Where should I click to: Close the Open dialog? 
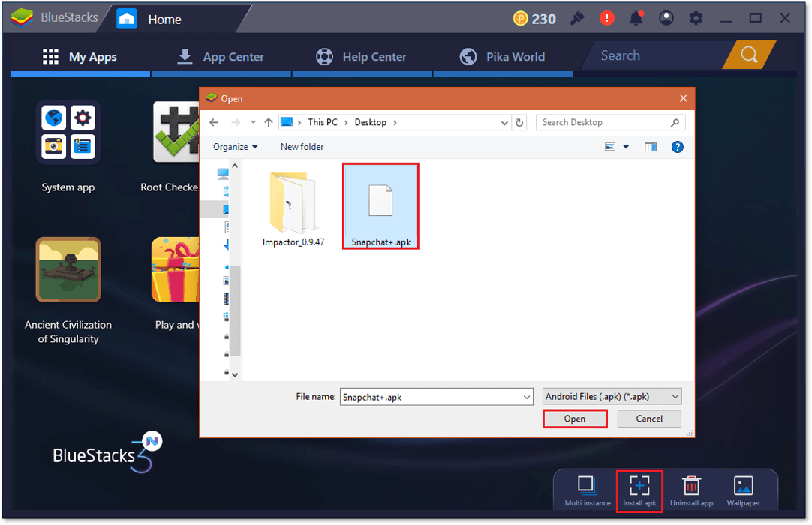683,98
